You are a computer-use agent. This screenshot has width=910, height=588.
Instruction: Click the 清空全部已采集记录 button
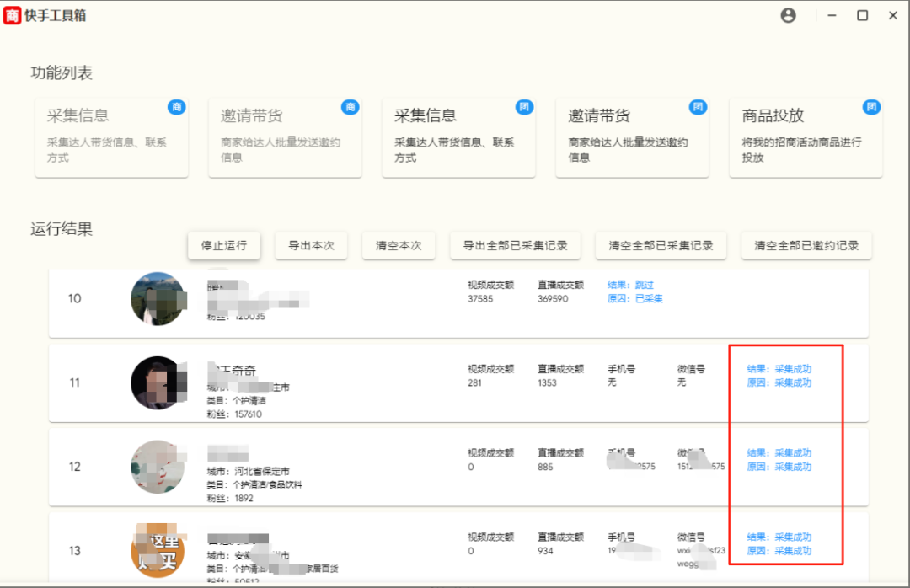pyautogui.click(x=661, y=245)
